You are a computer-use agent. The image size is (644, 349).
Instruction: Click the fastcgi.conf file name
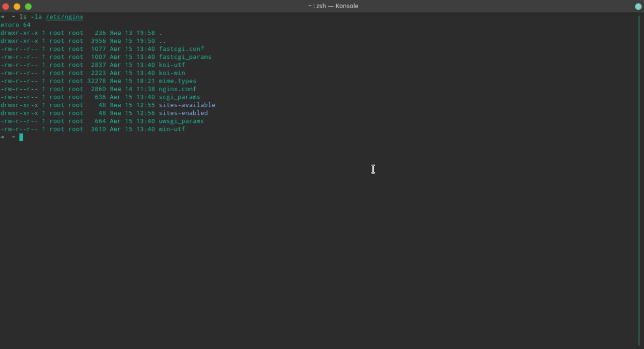182,49
